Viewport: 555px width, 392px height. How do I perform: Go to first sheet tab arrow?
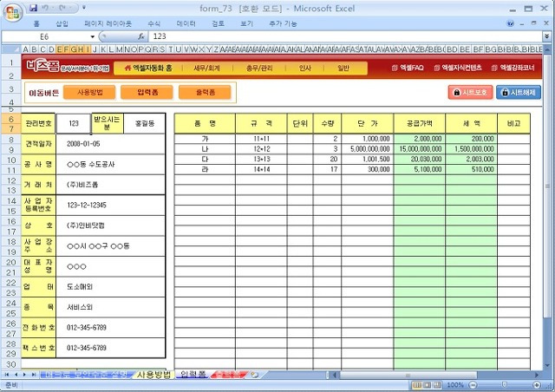pyautogui.click(x=7, y=375)
